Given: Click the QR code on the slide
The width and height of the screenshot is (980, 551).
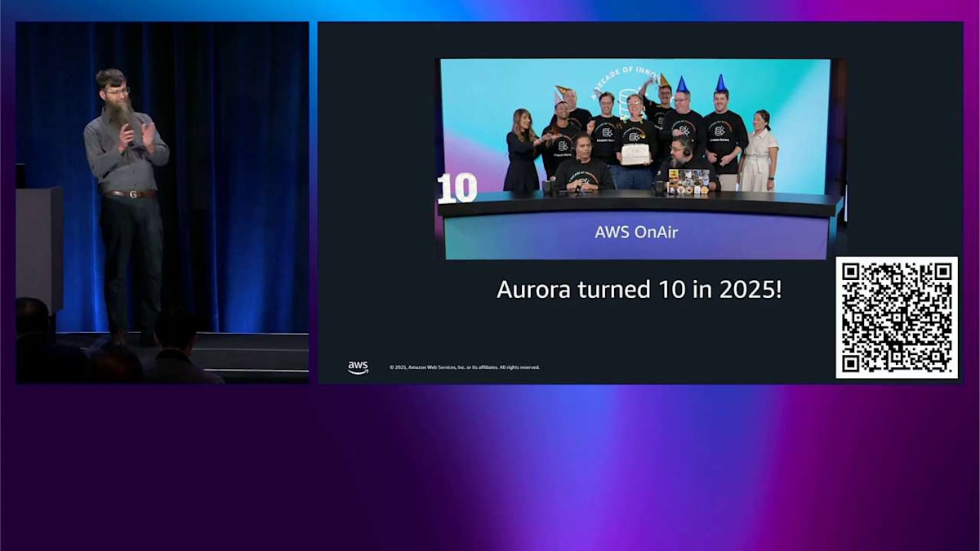Looking at the screenshot, I should (x=897, y=318).
